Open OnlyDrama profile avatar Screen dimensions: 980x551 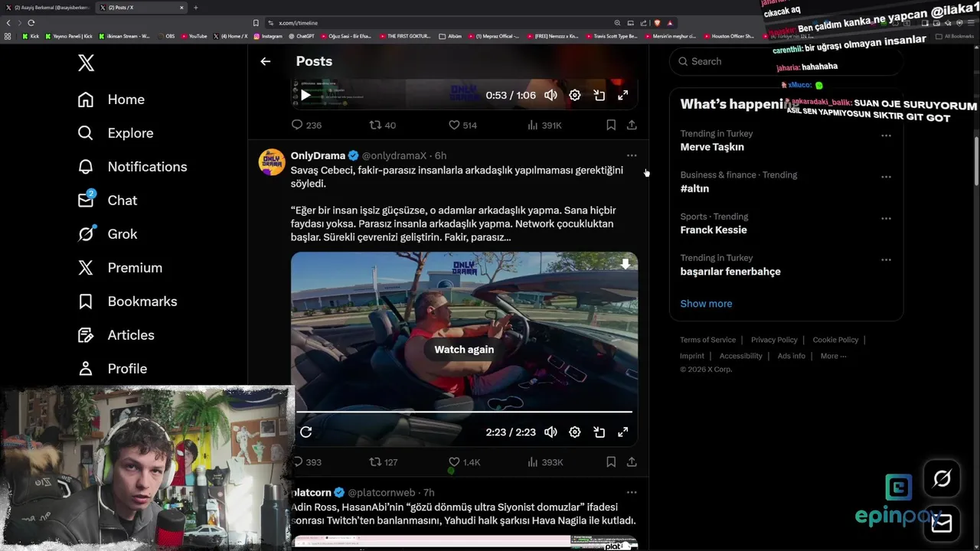coord(272,163)
